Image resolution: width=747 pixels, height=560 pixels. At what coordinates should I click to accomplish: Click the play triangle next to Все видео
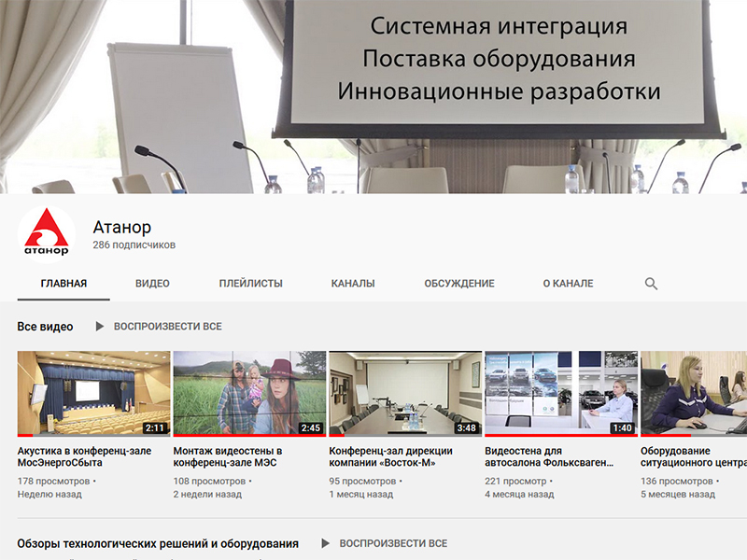click(x=99, y=326)
